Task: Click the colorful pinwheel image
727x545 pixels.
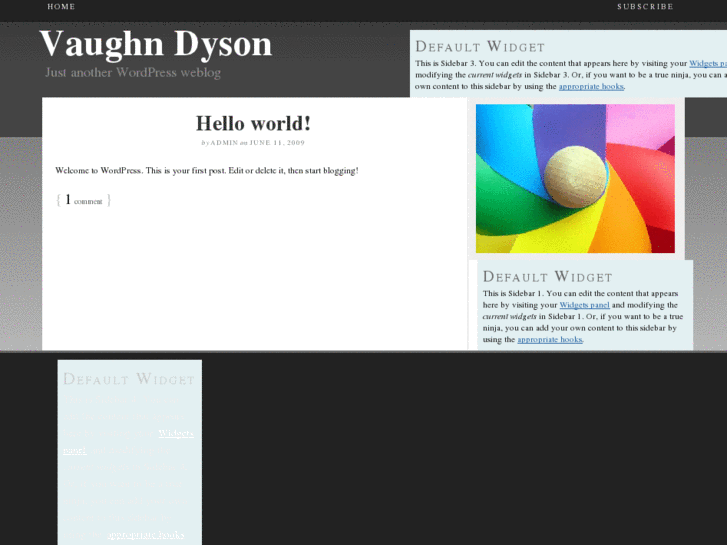Action: (575, 179)
